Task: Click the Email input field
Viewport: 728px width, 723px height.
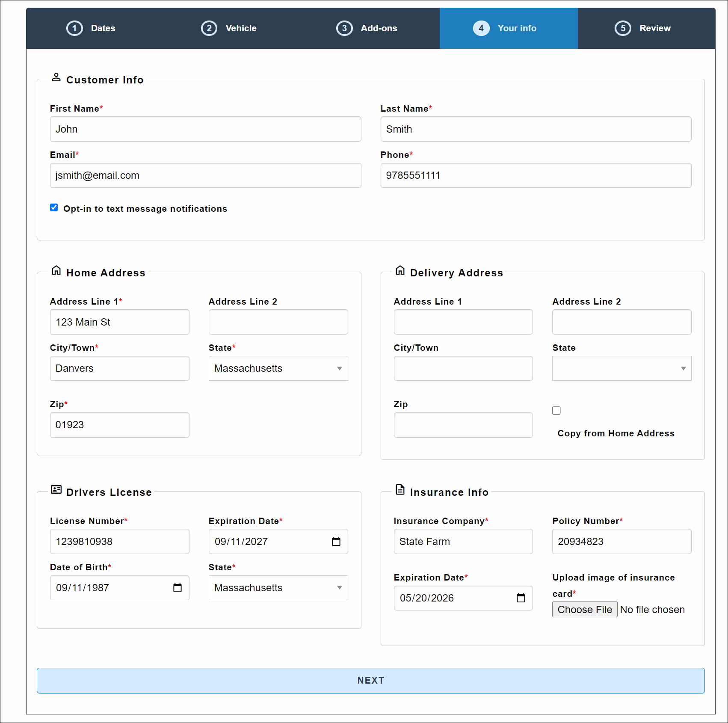Action: tap(205, 175)
